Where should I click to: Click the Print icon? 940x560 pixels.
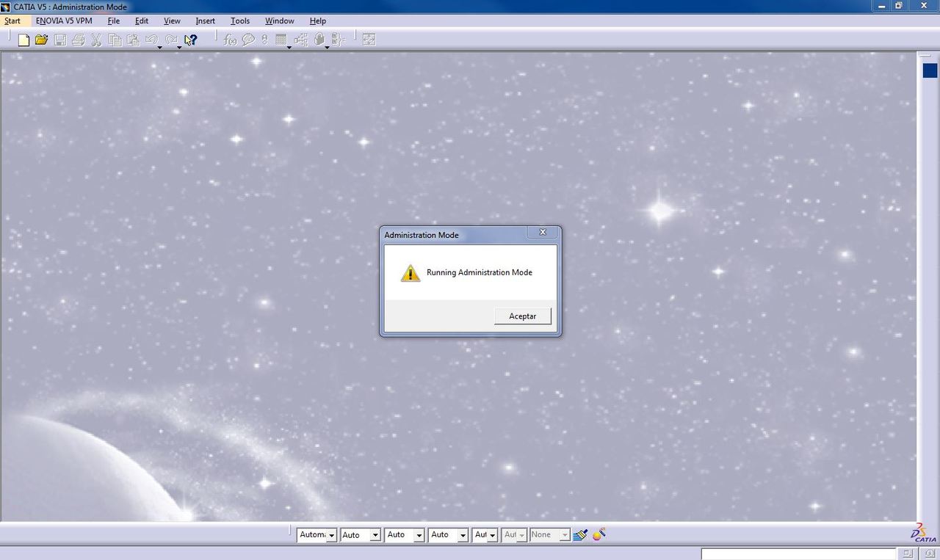pos(79,40)
